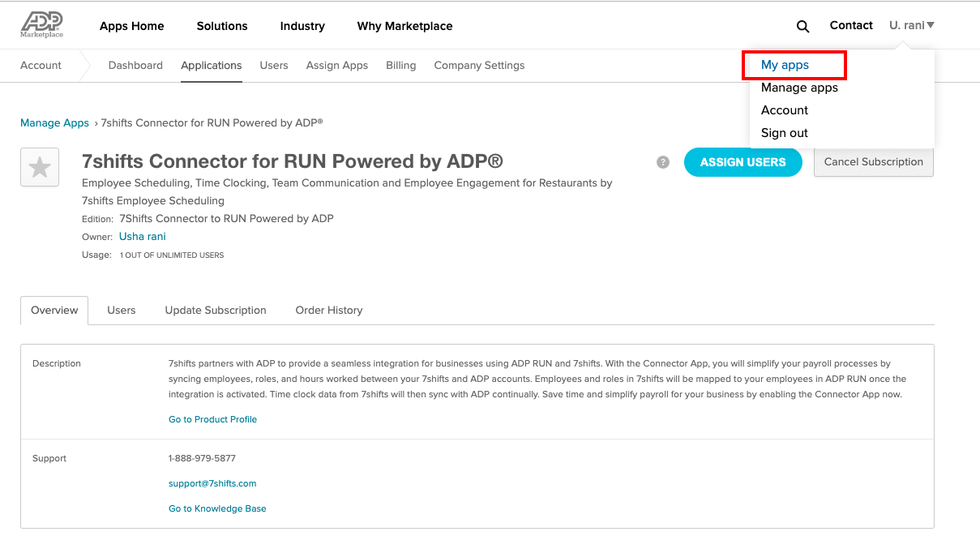Open the Update Subscription tab
Screen dimensions: 980x536
click(x=216, y=310)
